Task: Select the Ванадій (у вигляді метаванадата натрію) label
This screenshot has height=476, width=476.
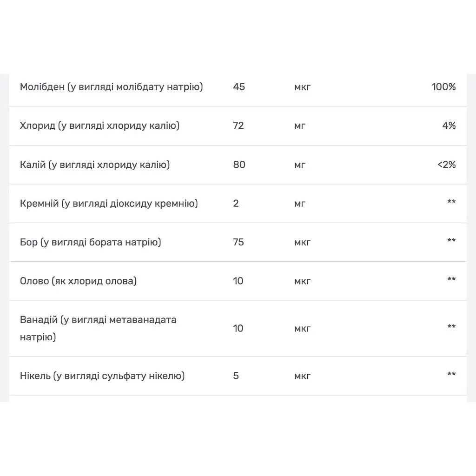Action: (x=98, y=329)
